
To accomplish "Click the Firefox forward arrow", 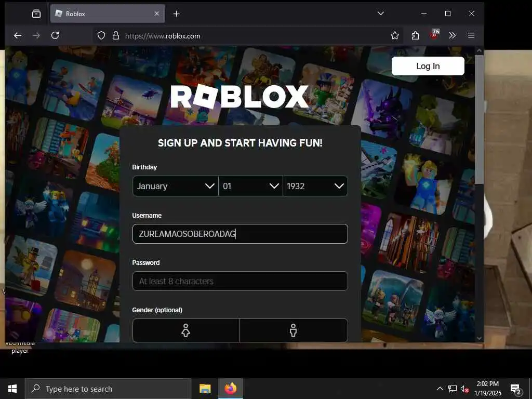I will pyautogui.click(x=36, y=35).
